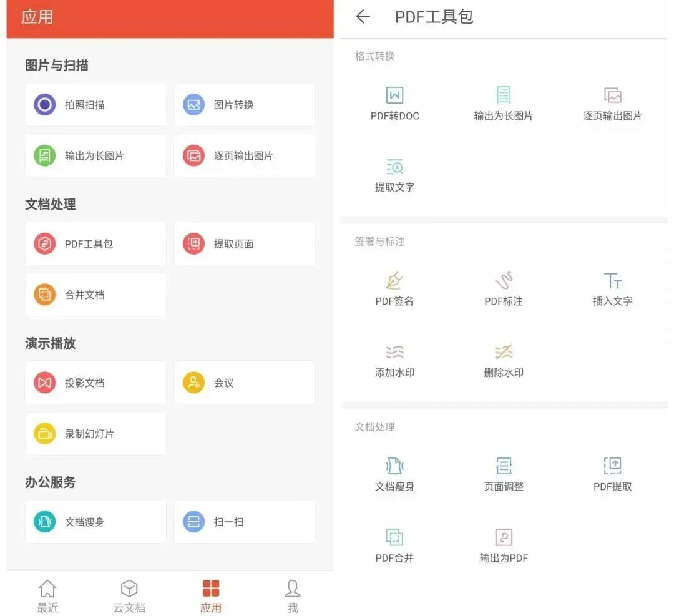Tap the 投影文档 label text

(85, 383)
